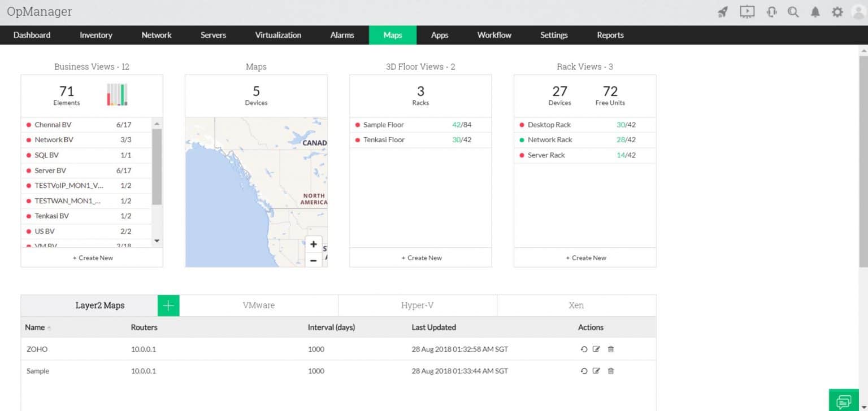Open the Reports menu item
The image size is (868, 411).
(610, 35)
